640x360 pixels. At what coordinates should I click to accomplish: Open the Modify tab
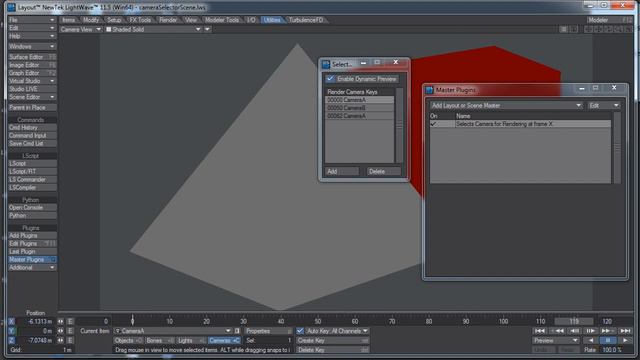tap(91, 20)
